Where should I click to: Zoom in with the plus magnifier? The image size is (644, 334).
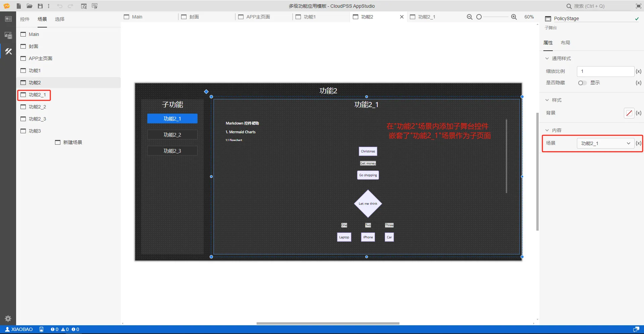click(x=514, y=17)
